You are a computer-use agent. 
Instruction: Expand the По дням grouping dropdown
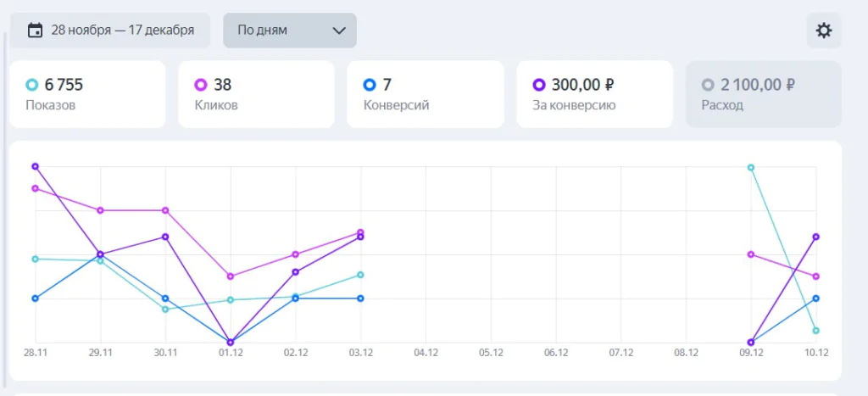290,30
